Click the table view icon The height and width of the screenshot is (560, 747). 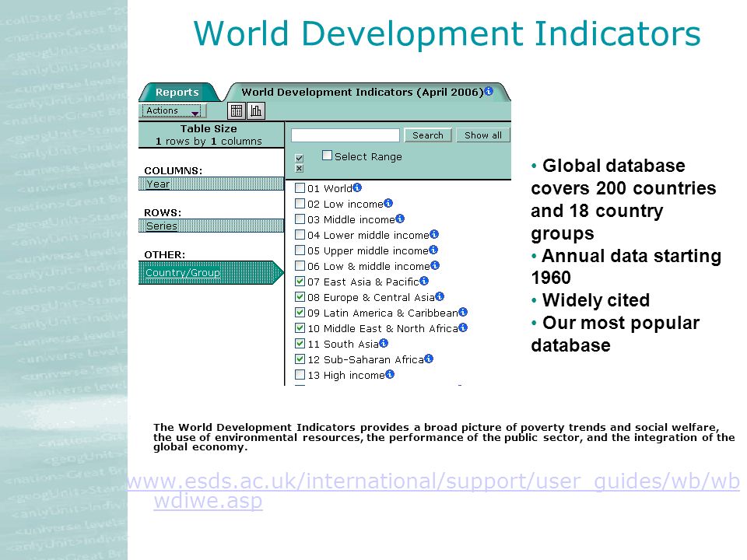click(x=237, y=111)
